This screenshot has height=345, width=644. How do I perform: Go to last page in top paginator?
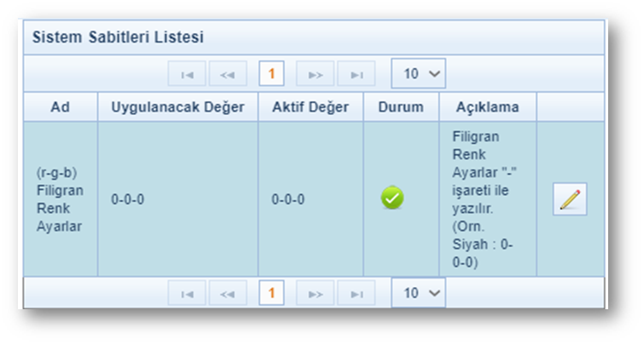pos(357,74)
